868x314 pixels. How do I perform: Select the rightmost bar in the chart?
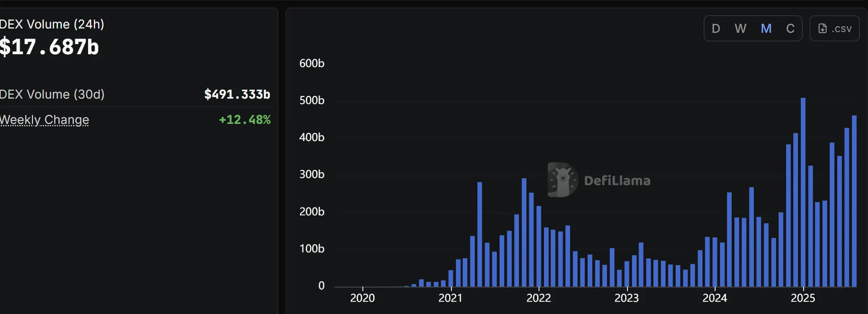tap(854, 201)
